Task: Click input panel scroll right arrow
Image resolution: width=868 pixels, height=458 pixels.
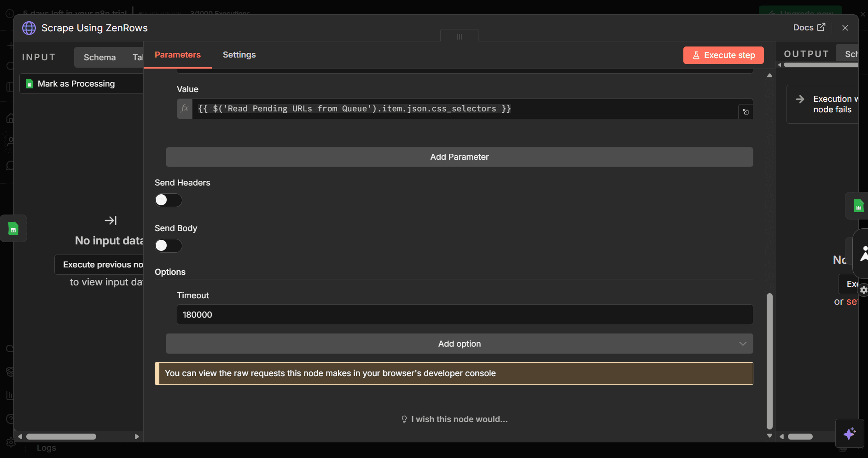Action: [137, 436]
